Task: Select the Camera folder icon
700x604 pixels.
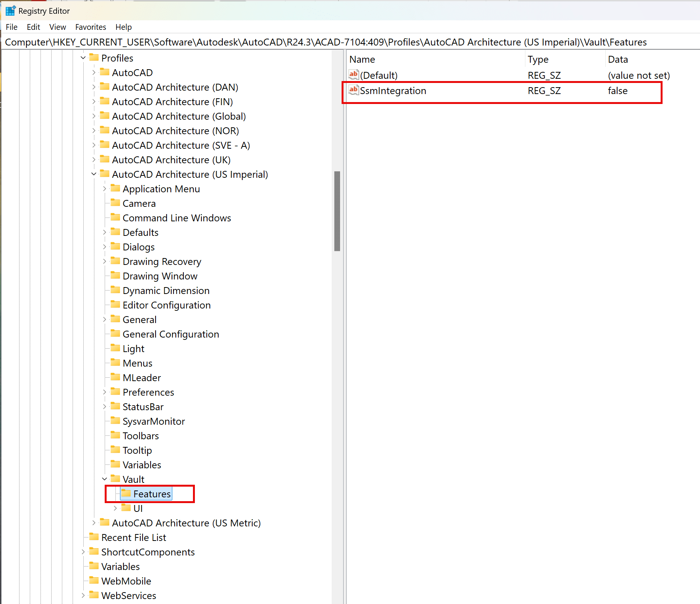Action: point(115,203)
